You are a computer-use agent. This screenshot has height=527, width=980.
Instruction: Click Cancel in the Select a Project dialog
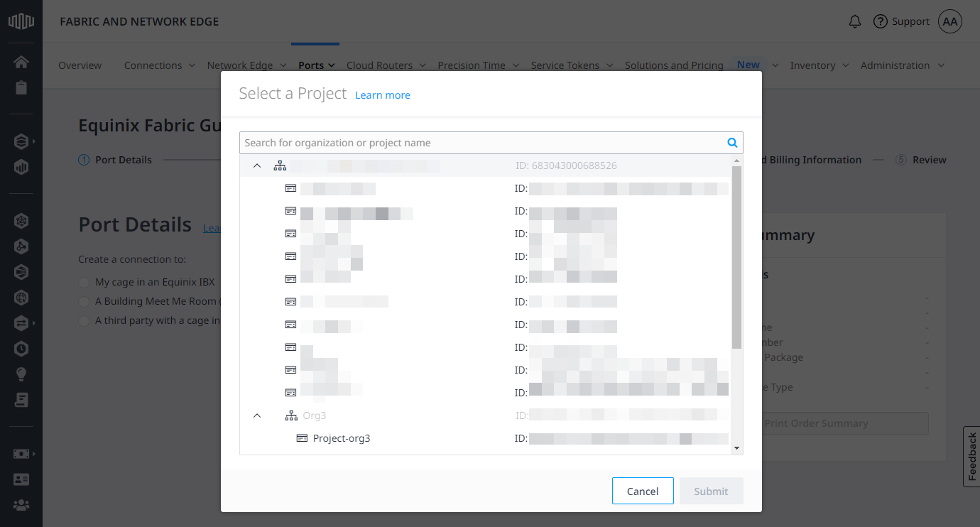coord(643,491)
